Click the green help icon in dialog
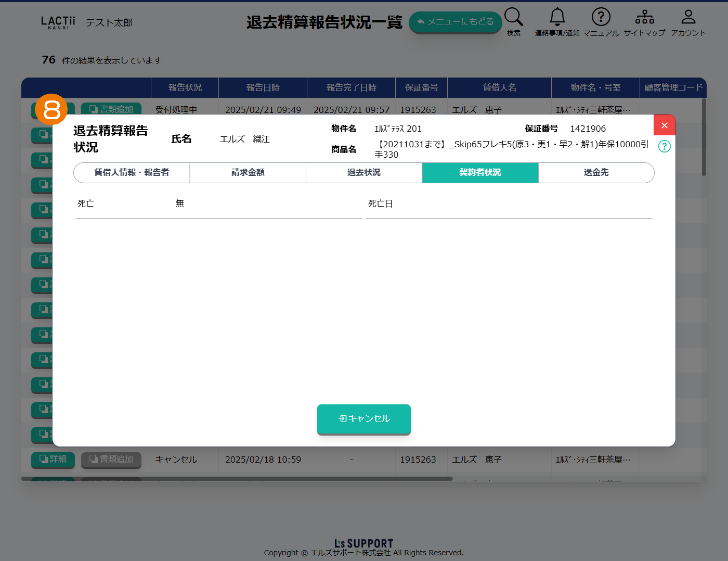Viewport: 728px width, 561px height. [664, 146]
